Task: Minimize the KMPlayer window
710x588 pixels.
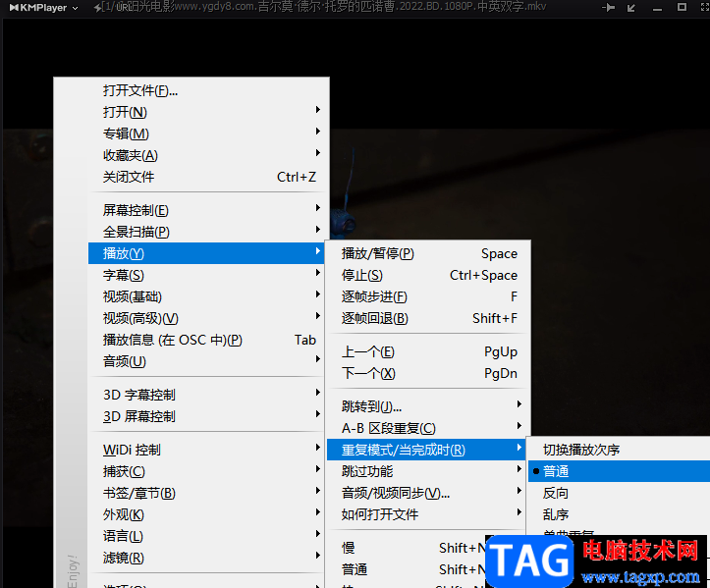Action: click(x=657, y=8)
